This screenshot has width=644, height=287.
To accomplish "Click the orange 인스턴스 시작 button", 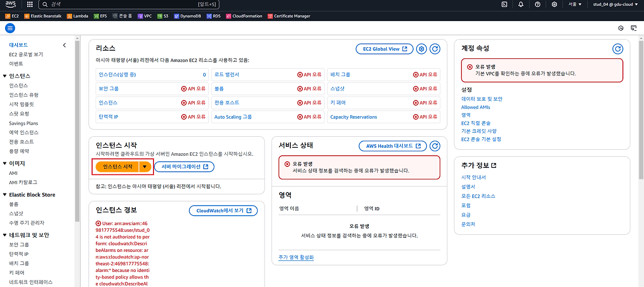I will [x=118, y=166].
